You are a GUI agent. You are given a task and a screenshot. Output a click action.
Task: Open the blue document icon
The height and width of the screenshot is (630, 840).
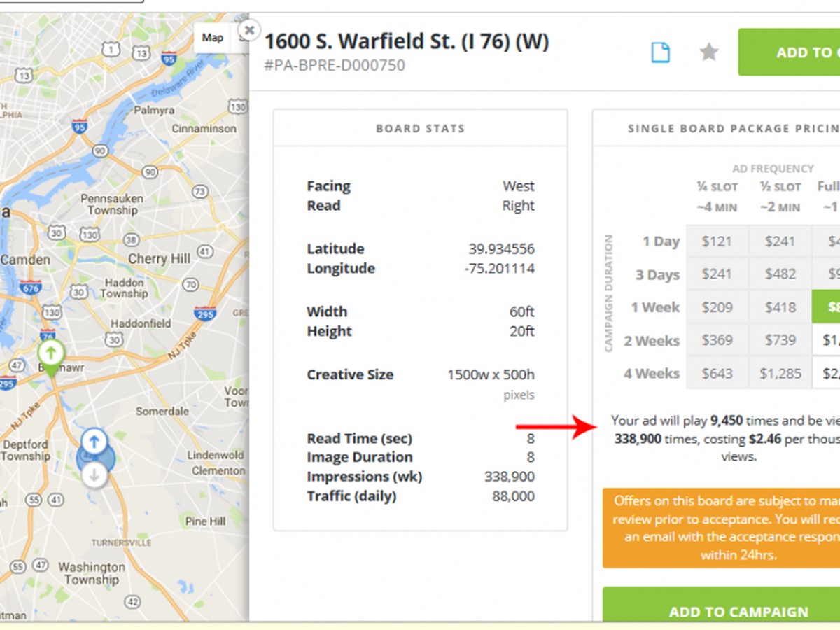pos(660,52)
